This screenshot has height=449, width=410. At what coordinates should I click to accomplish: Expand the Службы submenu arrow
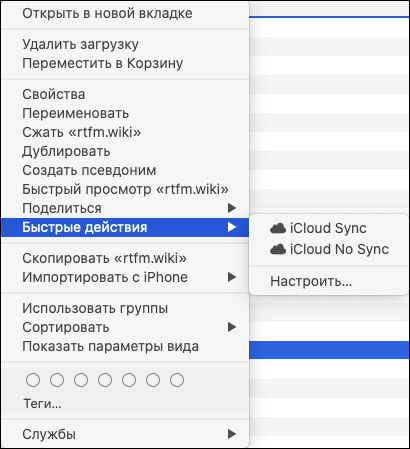232,434
